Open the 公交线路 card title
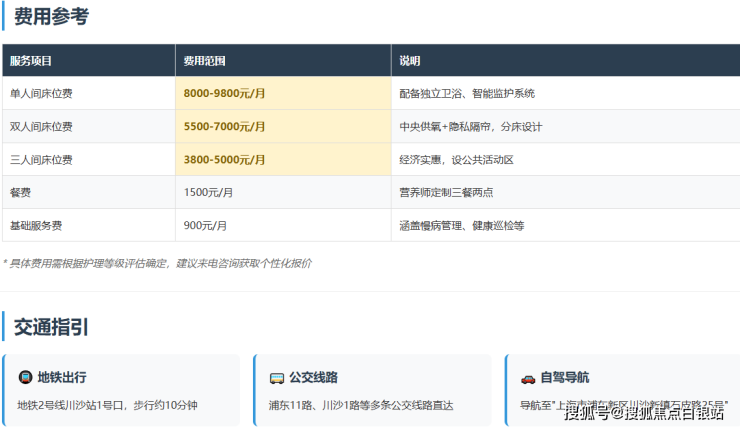The image size is (740, 429). [x=313, y=378]
